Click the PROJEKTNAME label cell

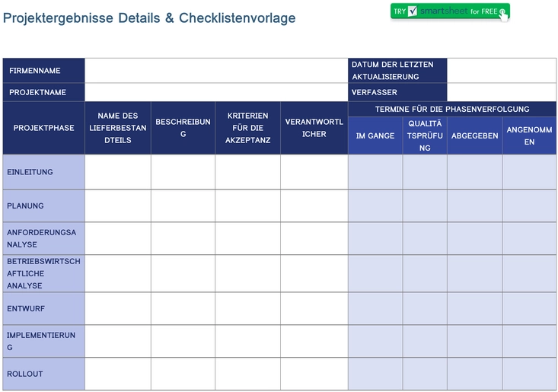[x=43, y=92]
